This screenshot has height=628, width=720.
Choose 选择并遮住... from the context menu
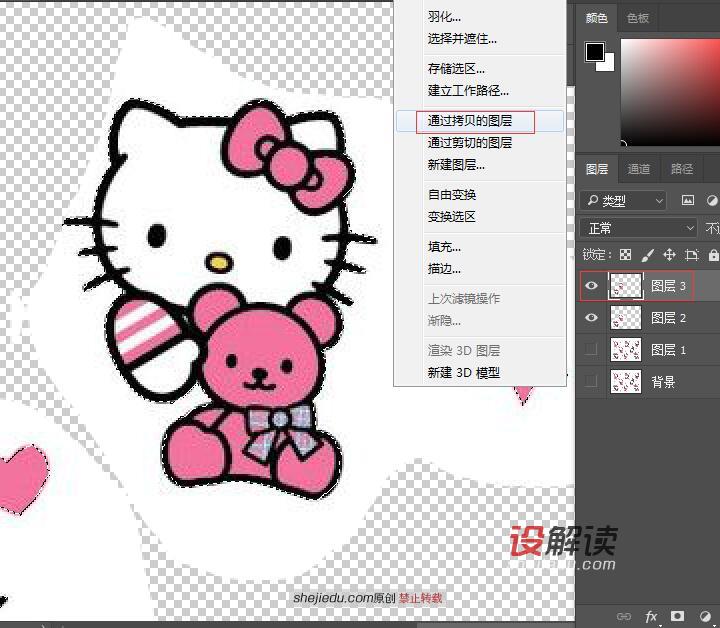point(462,39)
